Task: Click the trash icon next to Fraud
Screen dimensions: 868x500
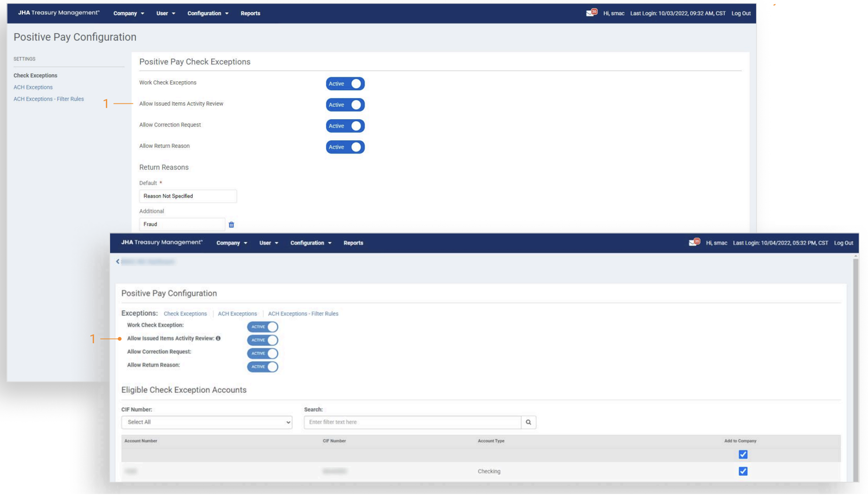Action: [231, 225]
